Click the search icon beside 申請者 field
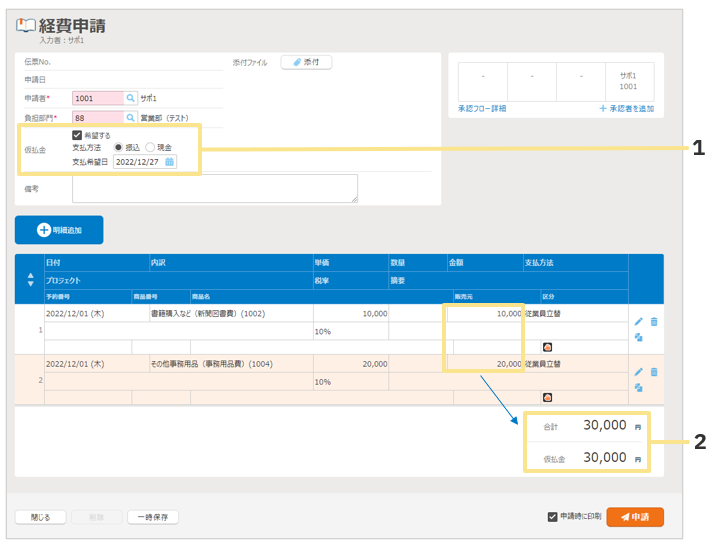Image resolution: width=715 pixels, height=543 pixels. [130, 99]
